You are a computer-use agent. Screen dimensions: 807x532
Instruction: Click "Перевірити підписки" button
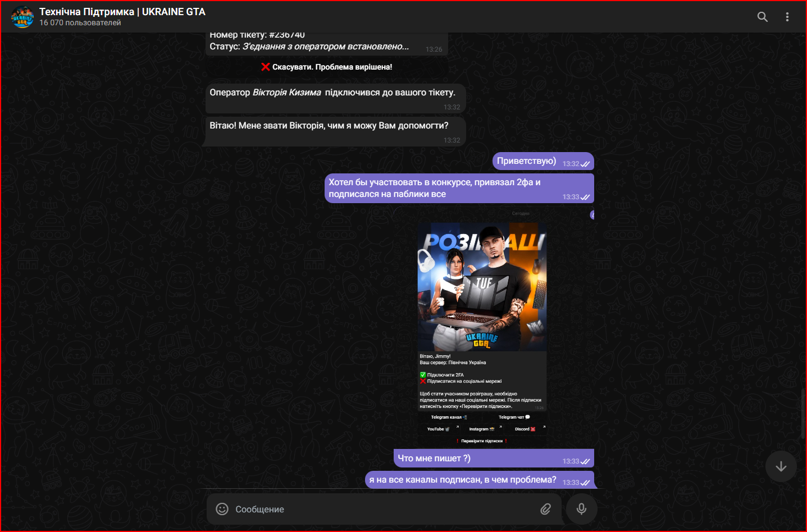click(x=482, y=441)
